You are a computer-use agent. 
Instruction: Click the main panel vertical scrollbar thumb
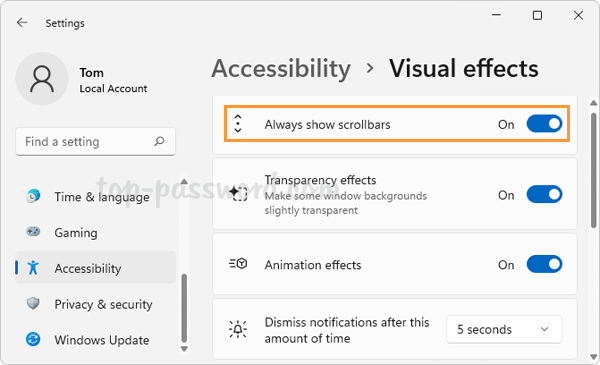click(x=593, y=170)
